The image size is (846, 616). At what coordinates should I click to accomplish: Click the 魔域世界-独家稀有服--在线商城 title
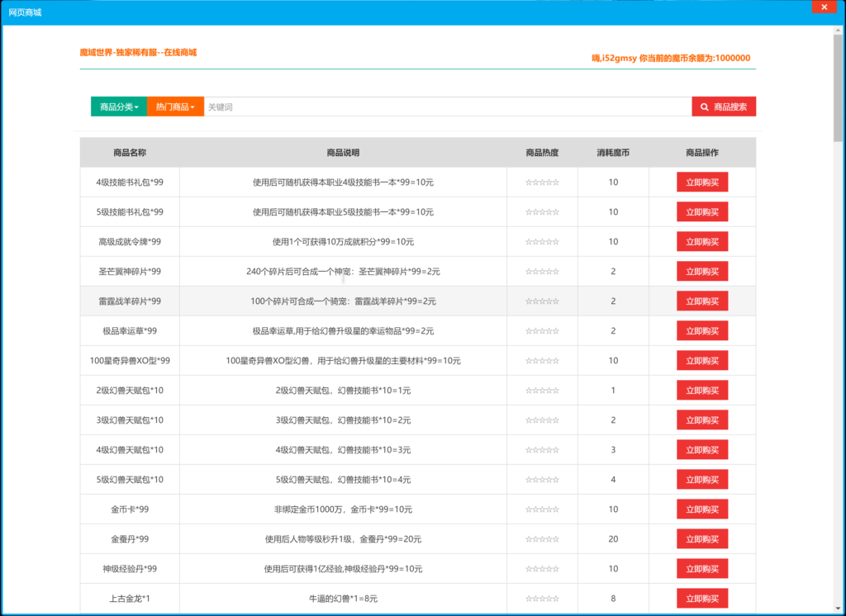[138, 52]
